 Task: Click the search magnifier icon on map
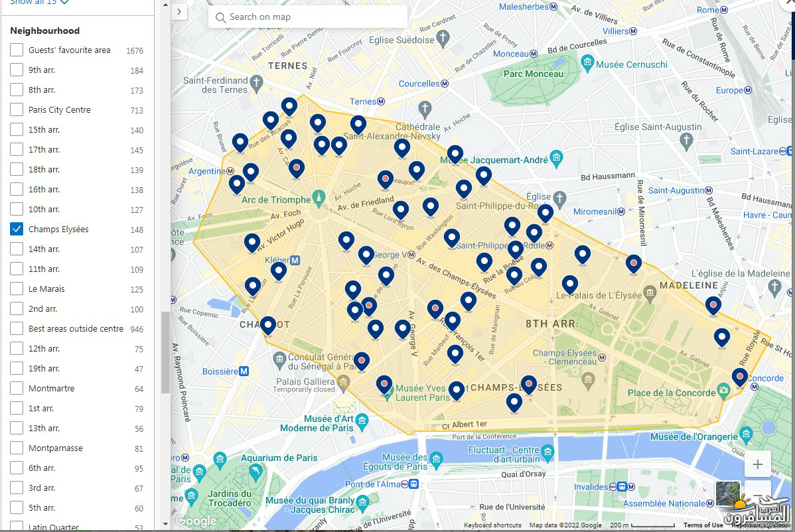(x=220, y=18)
